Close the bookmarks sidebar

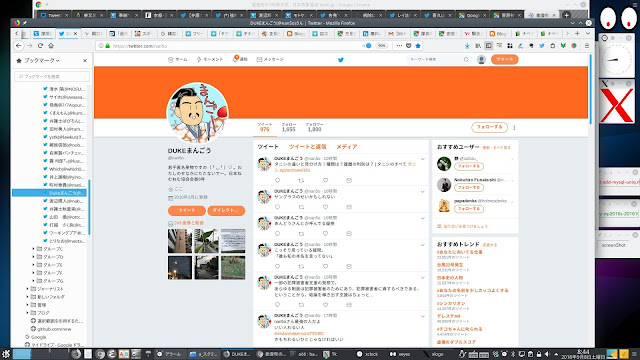85,60
